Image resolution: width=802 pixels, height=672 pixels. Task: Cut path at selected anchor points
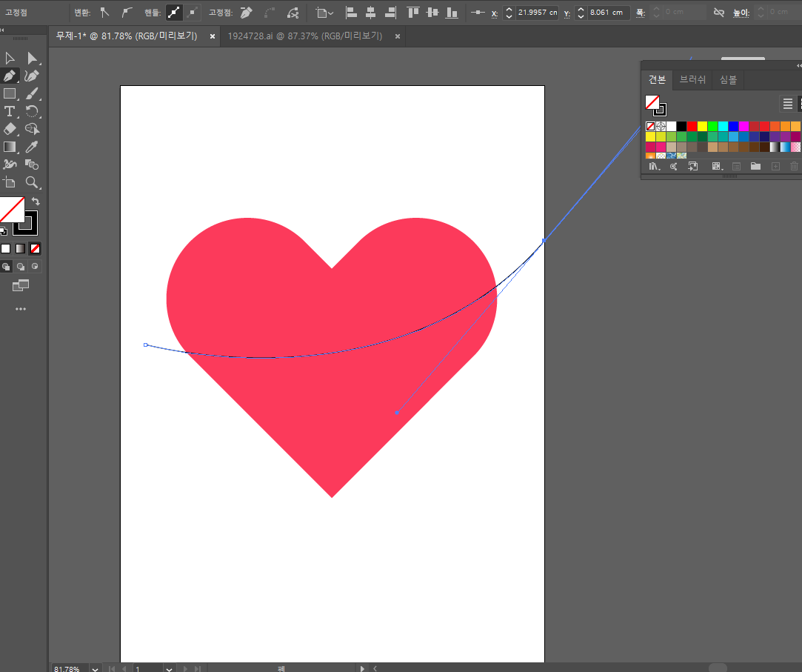[x=293, y=13]
